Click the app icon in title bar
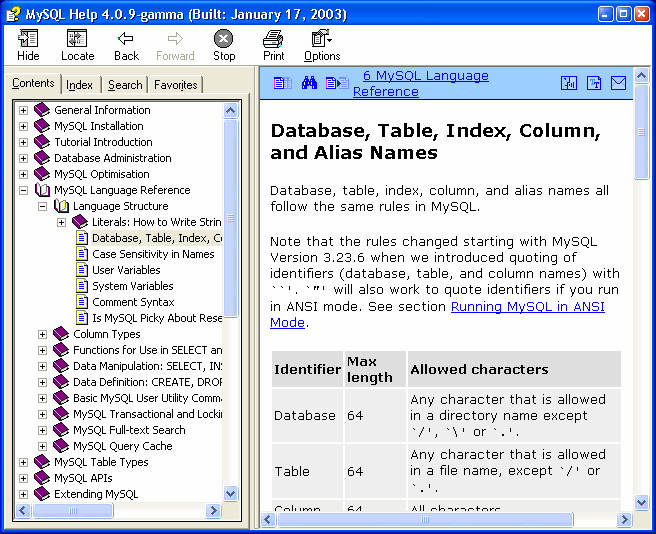The image size is (656, 534). point(13,14)
